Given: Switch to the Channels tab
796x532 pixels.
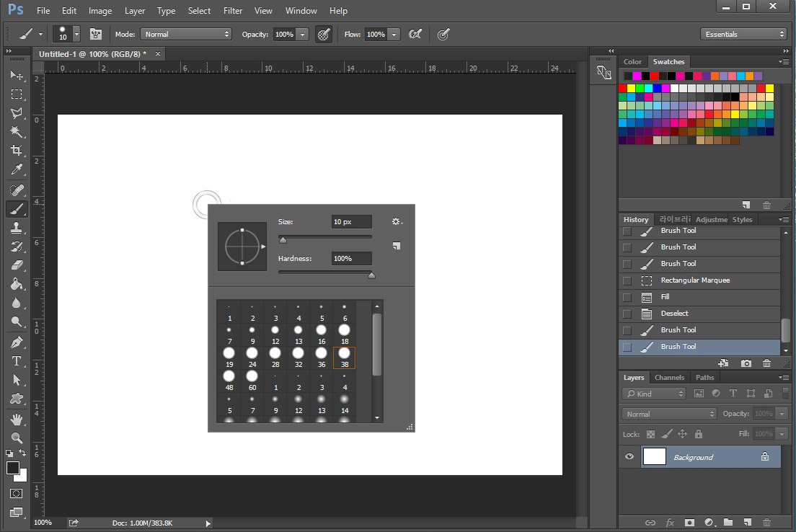Looking at the screenshot, I should [669, 377].
